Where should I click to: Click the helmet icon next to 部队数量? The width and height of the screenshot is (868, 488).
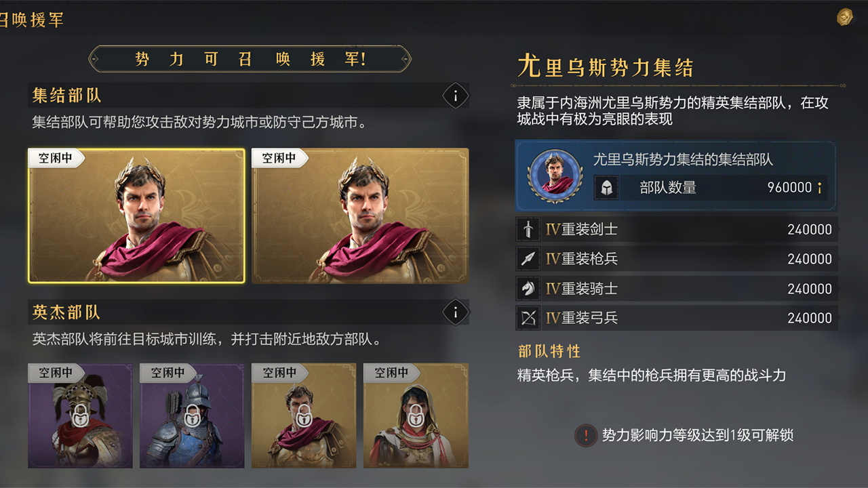pyautogui.click(x=606, y=188)
